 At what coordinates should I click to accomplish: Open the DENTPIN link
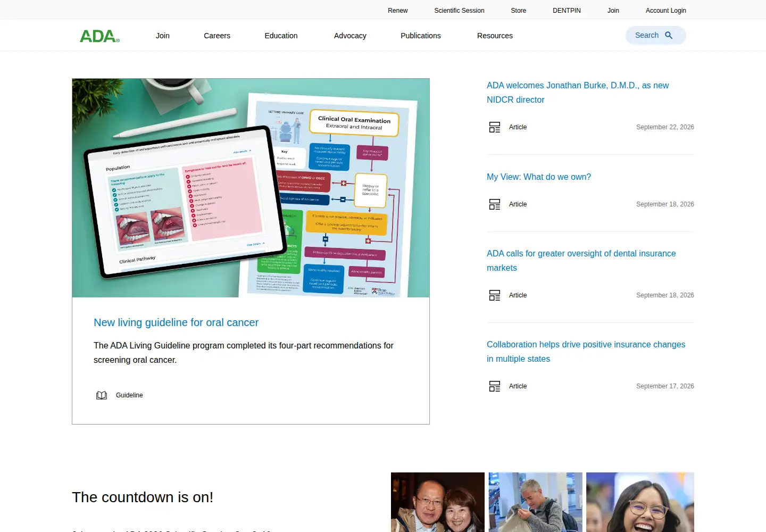click(x=567, y=11)
